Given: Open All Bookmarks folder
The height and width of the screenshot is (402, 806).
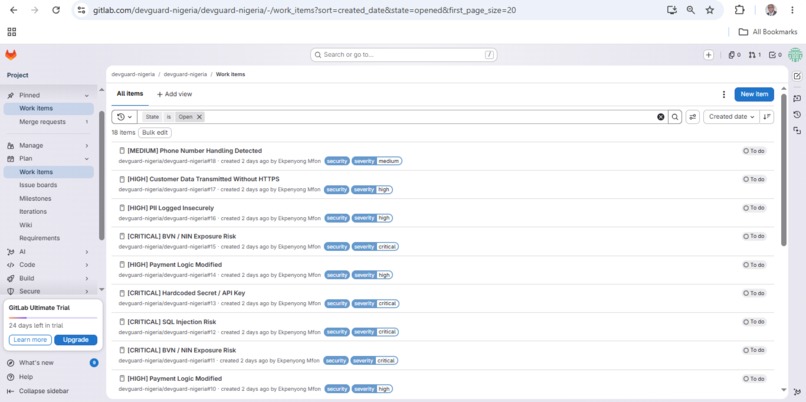Looking at the screenshot, I should pos(768,32).
